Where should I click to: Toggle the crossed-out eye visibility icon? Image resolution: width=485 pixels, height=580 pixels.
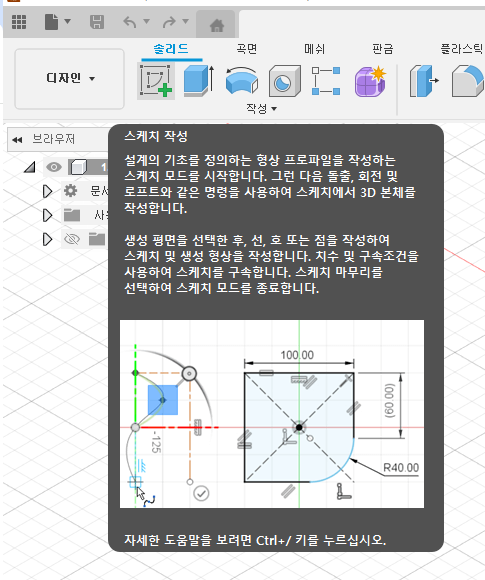tap(72, 239)
